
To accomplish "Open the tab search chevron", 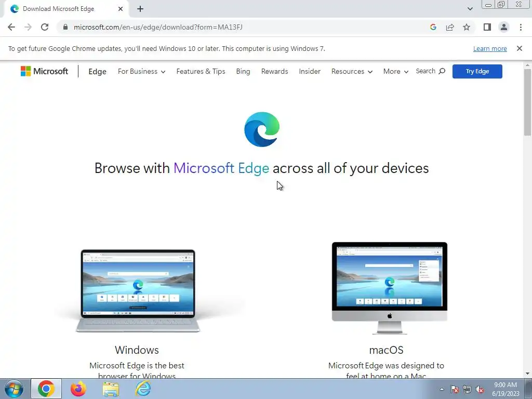I will tap(470, 9).
